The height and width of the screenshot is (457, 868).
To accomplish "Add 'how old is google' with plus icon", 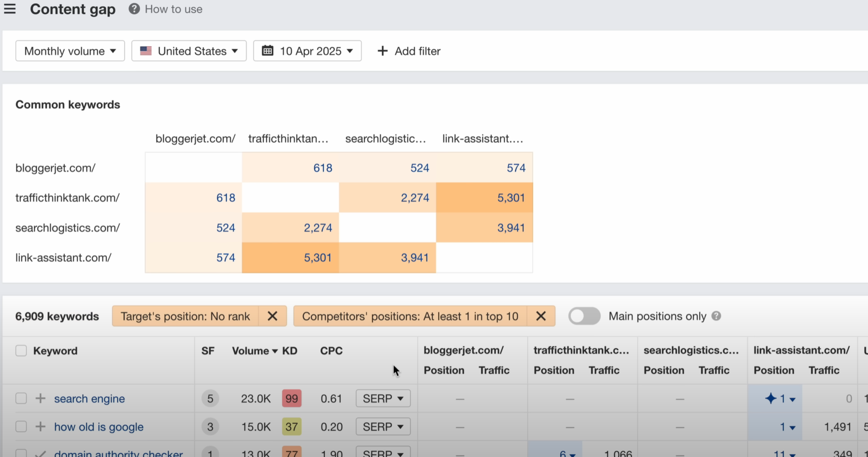I will pos(41,427).
